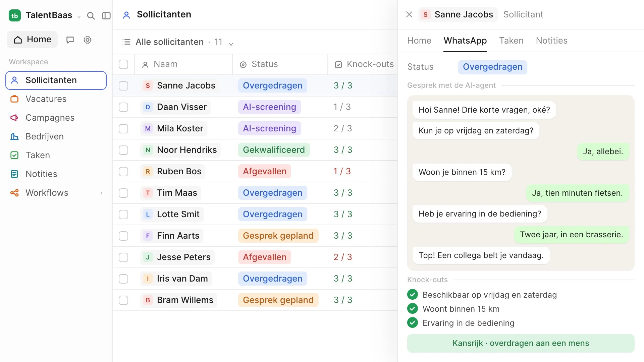Open the TalentBaas workspace dropdown chevron
The height and width of the screenshot is (362, 644).
79,16
